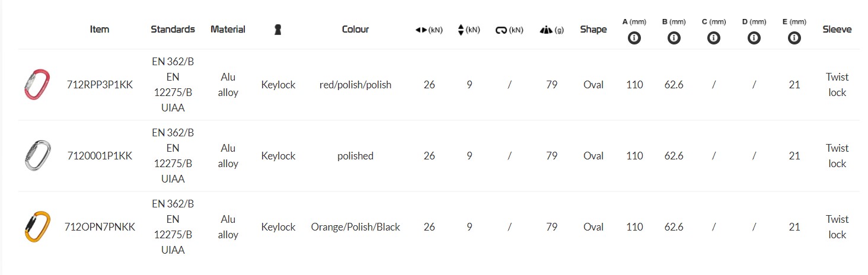Click the Standards column header
Screen dimensions: 868x275
[173, 29]
